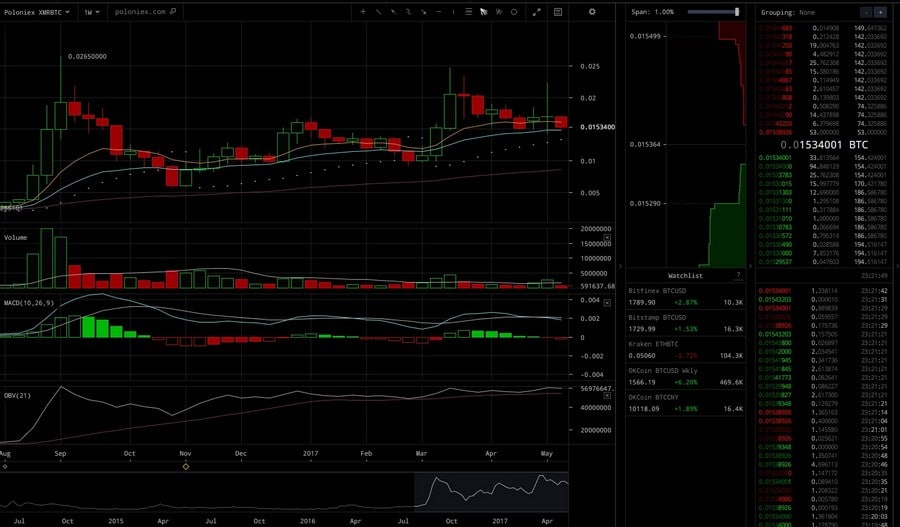Click the save chart snapshot icon
Image resolution: width=900 pixels, height=527 pixels.
(x=557, y=11)
